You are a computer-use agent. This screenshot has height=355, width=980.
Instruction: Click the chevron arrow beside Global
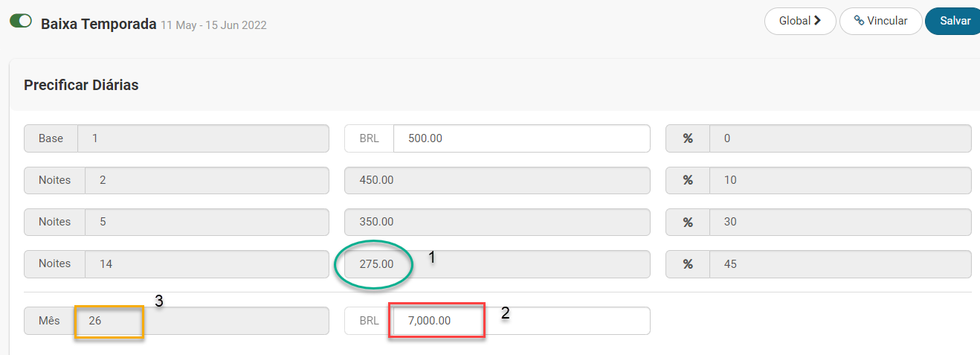818,21
